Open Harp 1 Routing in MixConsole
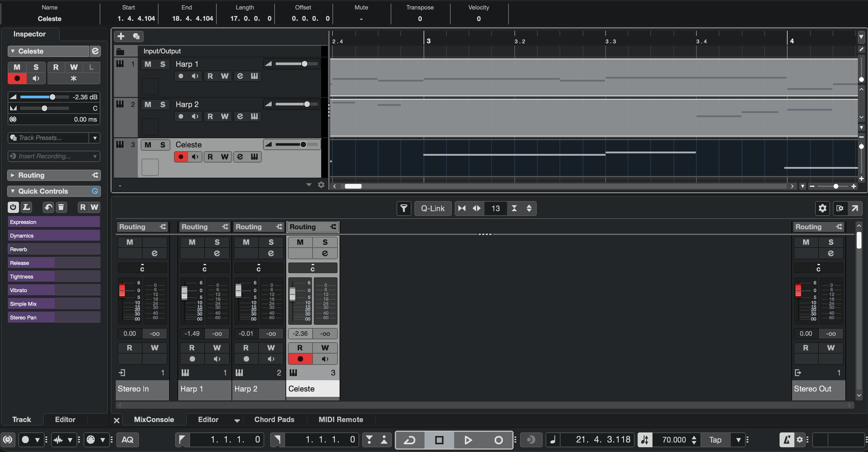Screen dimensions: 868x452 (204, 227)
